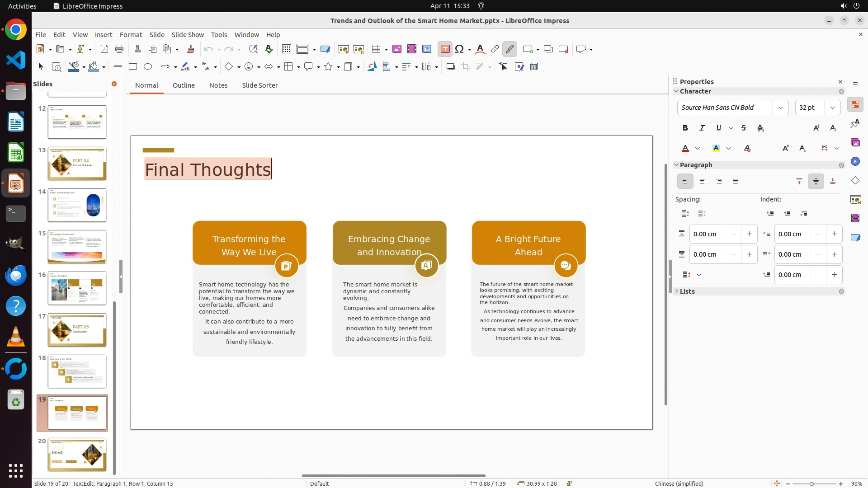Toggle Bold formatting in sidebar
This screenshot has height=488, width=868.
(x=685, y=128)
